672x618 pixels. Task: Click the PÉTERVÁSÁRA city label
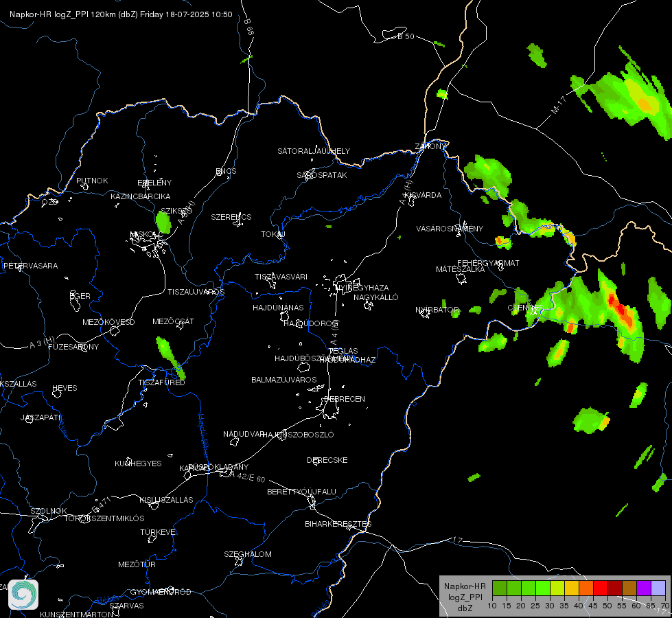pos(30,266)
